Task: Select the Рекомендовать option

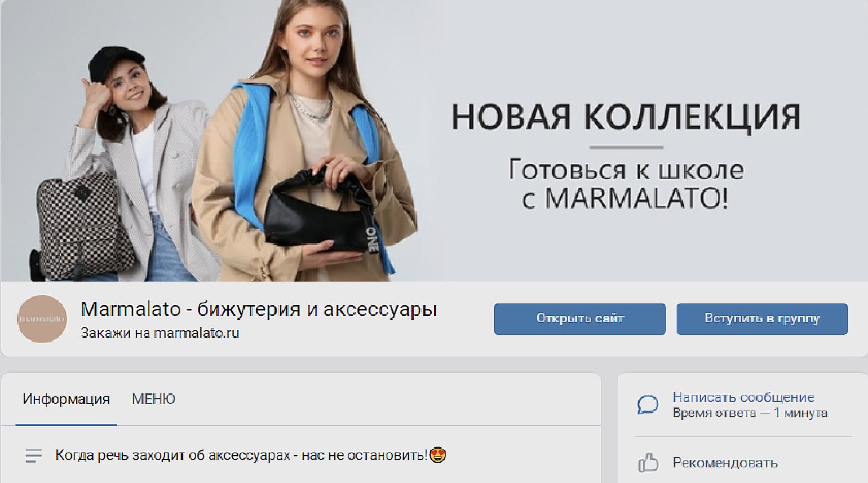Action: click(725, 463)
